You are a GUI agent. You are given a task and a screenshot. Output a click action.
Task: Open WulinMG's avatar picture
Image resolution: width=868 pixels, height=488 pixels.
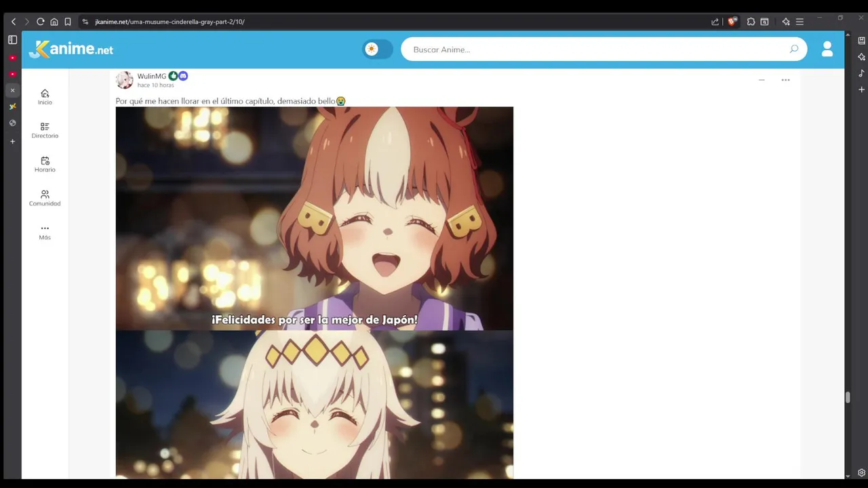coord(125,80)
